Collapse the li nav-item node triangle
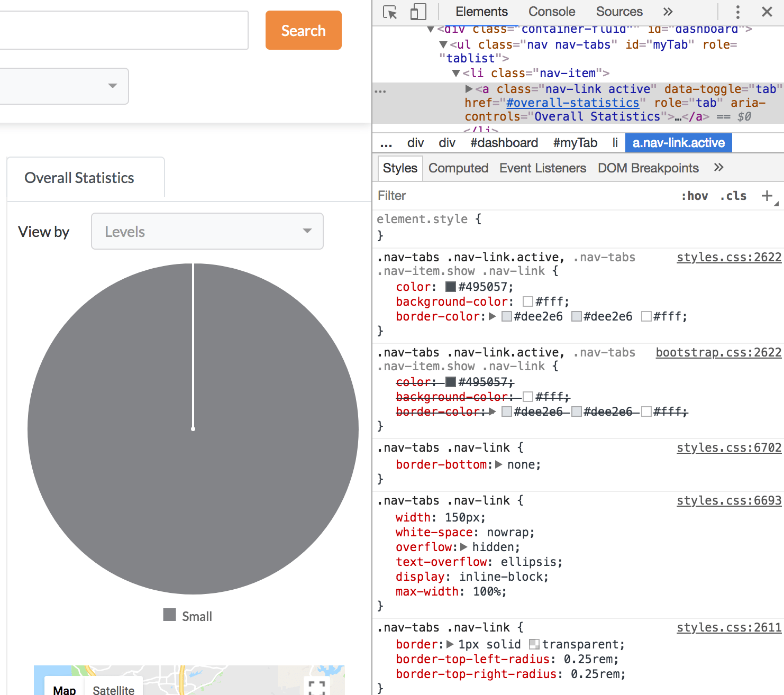 [x=456, y=74]
